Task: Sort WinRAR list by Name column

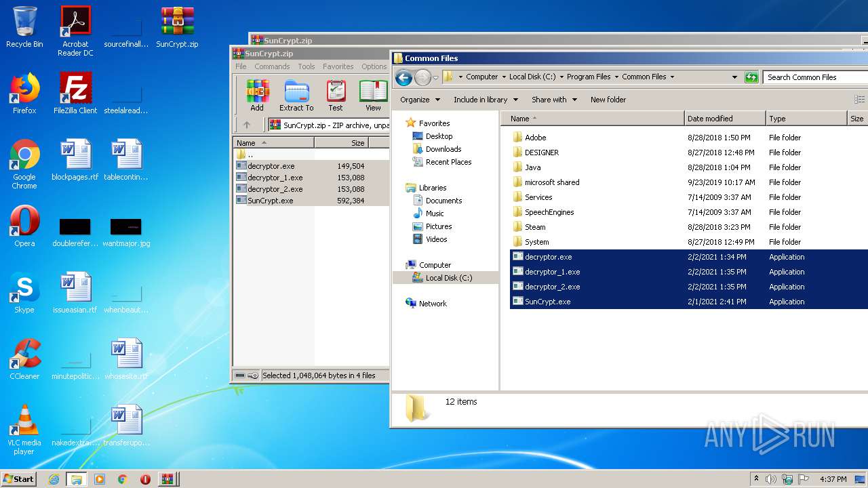Action: (x=274, y=142)
